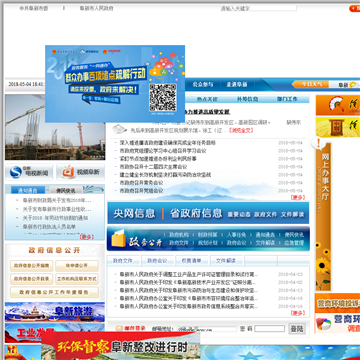This screenshot has height=360, width=360.
Task: Open notice 关于2018年劳动节放假的通知
Action: pos(55,218)
